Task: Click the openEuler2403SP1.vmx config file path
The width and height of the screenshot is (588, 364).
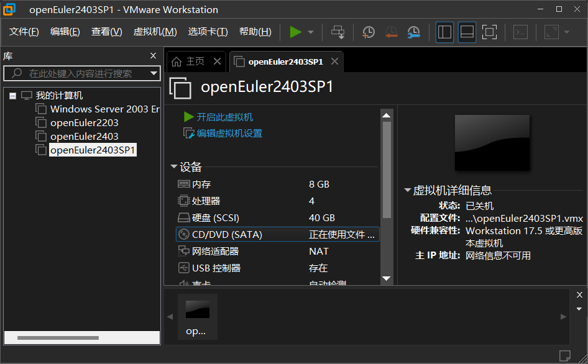Action: click(524, 219)
